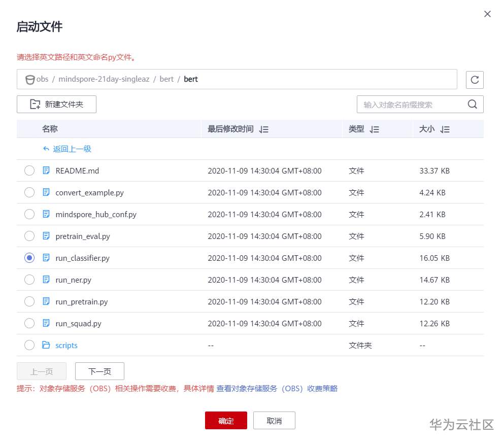
Task: Sort by size column icon
Action: (x=445, y=129)
